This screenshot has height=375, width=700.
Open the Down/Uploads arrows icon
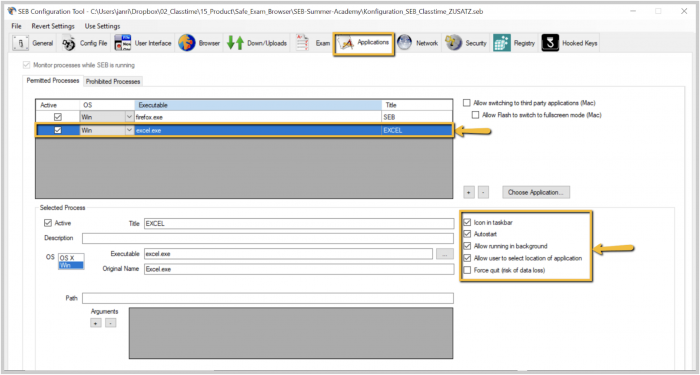pyautogui.click(x=235, y=43)
